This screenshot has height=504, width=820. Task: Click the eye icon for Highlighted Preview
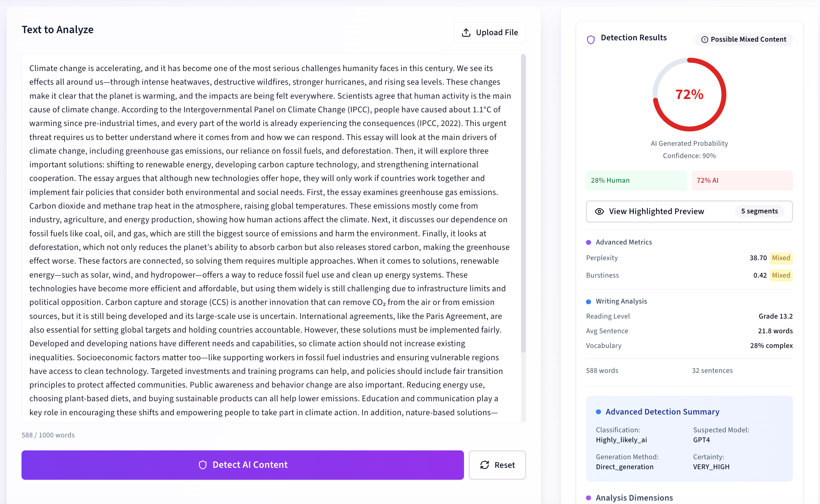point(600,211)
